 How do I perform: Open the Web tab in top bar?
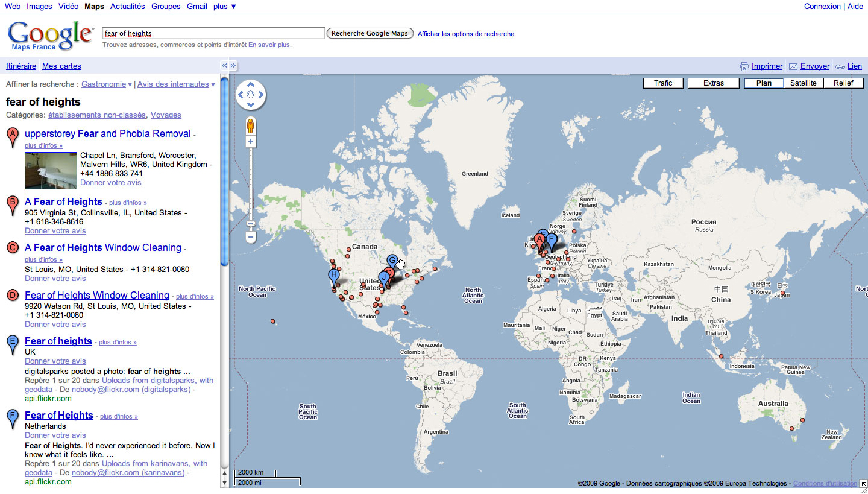(x=13, y=7)
